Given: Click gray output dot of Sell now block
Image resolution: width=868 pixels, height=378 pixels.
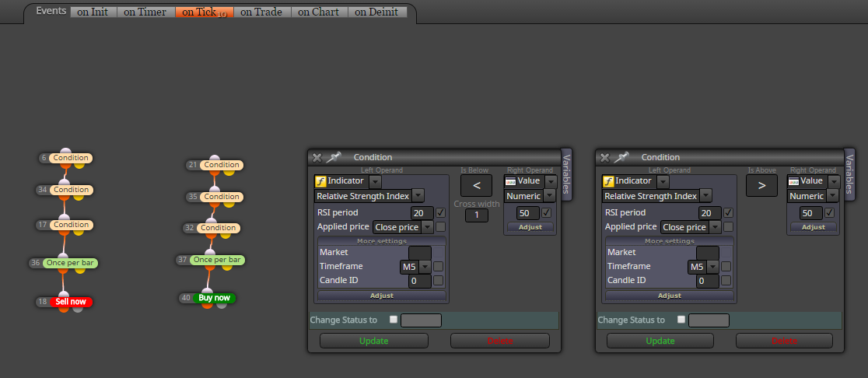Looking at the screenshot, I should [78, 308].
